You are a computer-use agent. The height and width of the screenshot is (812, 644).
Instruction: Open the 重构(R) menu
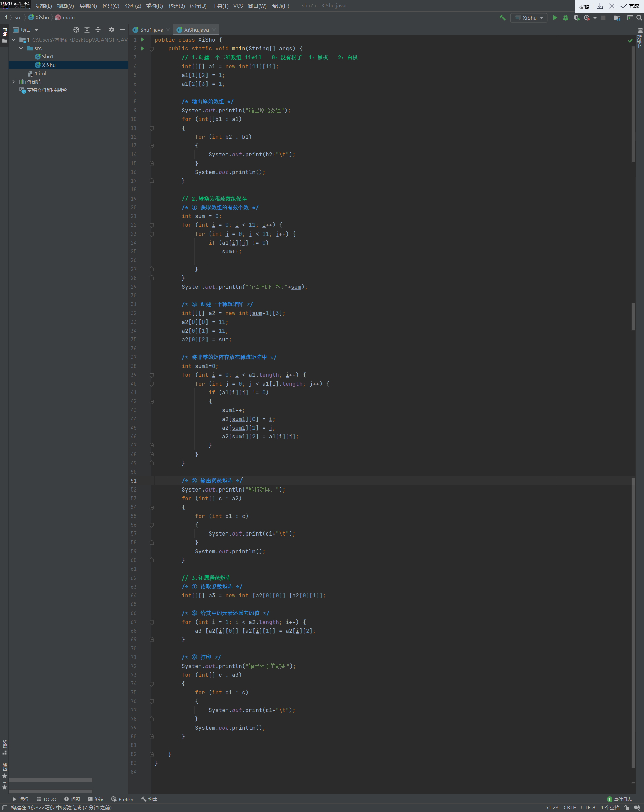(154, 6)
